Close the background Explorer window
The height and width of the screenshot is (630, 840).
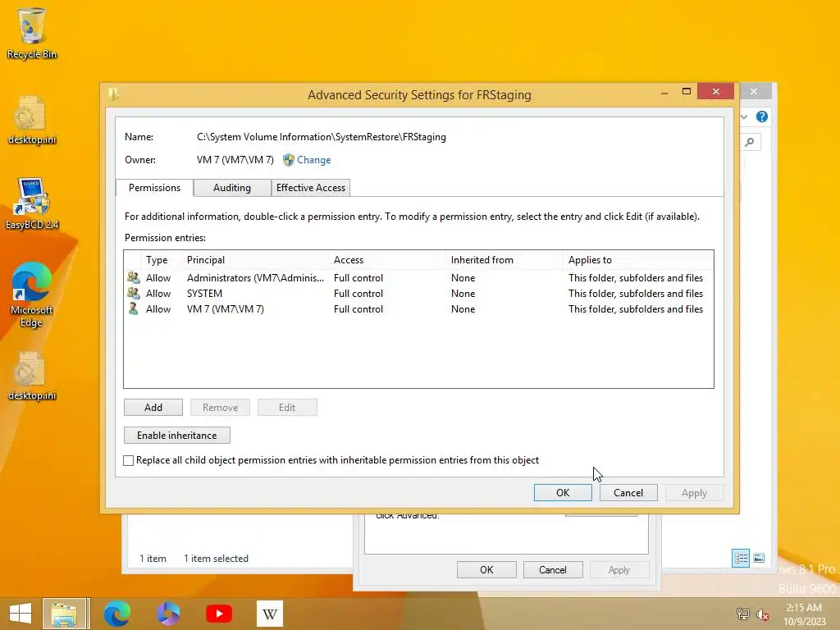[x=754, y=92]
